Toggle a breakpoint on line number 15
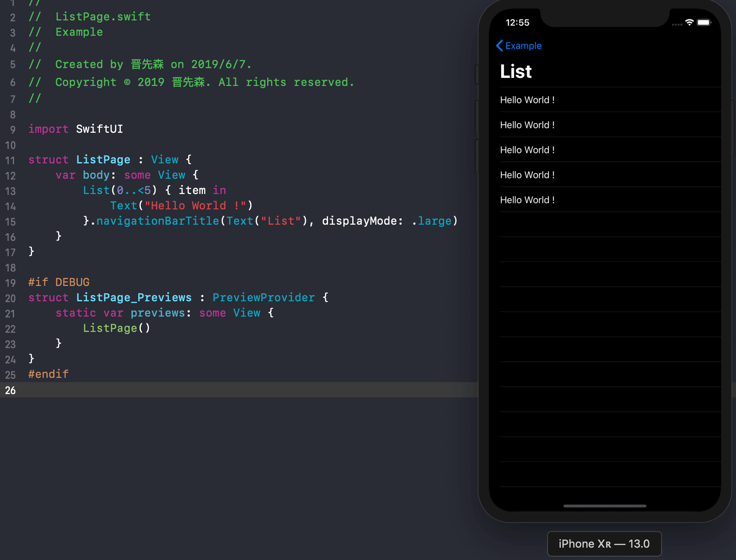Image resolution: width=736 pixels, height=560 pixels. coord(10,222)
